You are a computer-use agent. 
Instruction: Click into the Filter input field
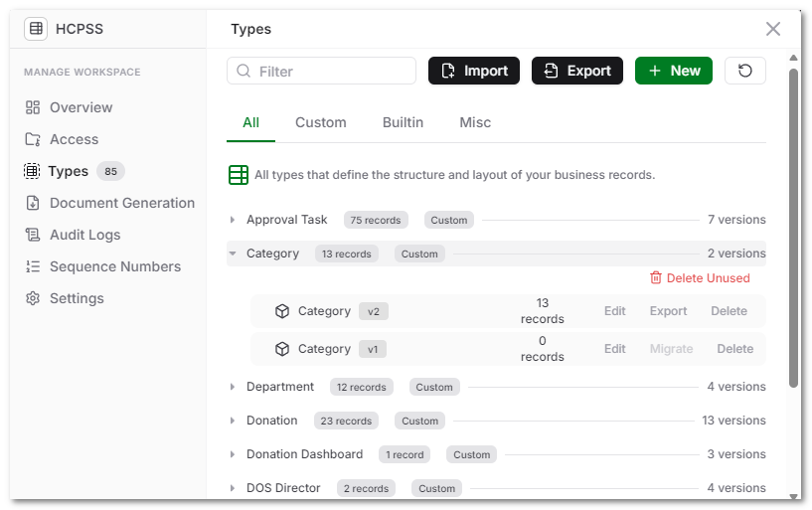coord(321,71)
